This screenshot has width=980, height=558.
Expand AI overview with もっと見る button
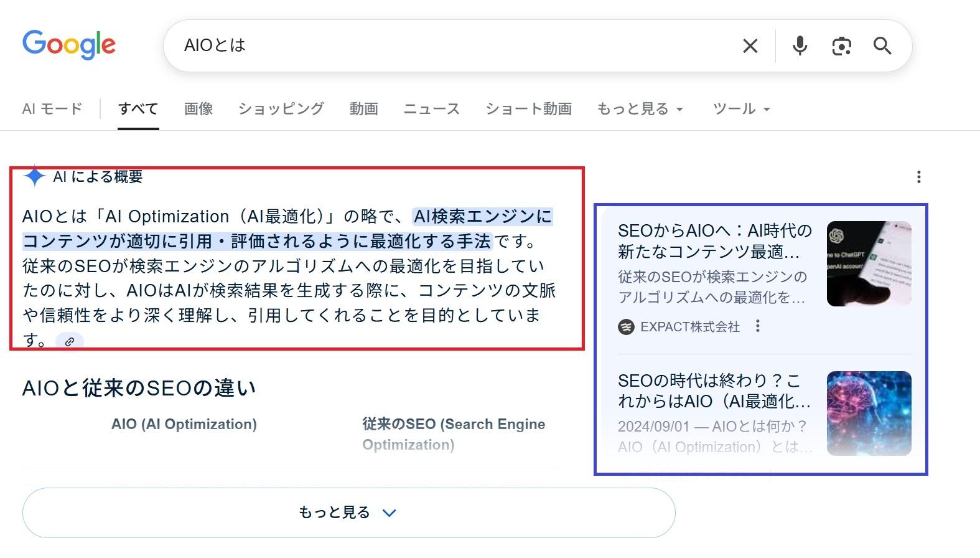pyautogui.click(x=348, y=513)
